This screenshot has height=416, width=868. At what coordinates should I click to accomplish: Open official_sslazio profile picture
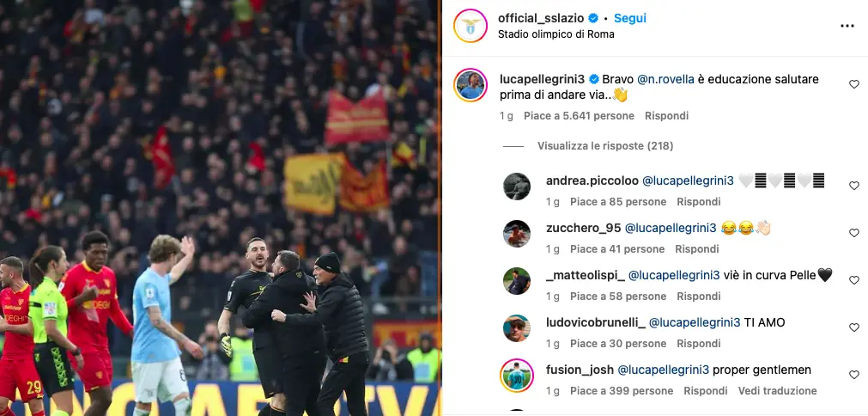point(470,26)
